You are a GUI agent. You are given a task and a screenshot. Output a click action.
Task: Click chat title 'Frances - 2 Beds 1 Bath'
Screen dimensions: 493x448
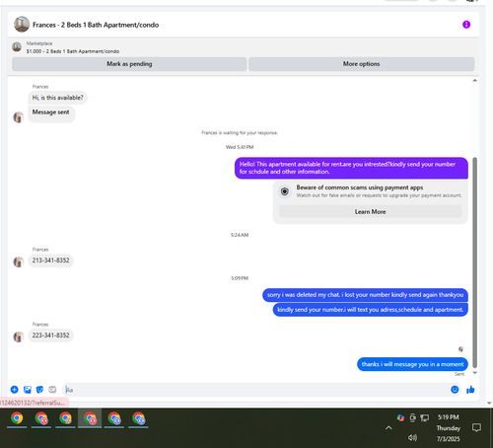96,25
